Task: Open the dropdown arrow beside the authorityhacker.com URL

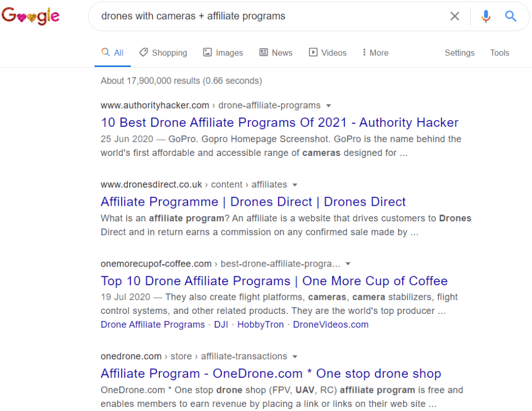Action: pyautogui.click(x=328, y=106)
